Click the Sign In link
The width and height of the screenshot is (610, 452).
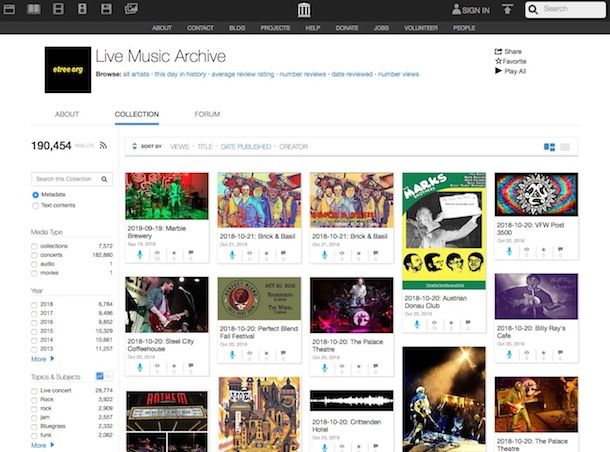pyautogui.click(x=476, y=11)
